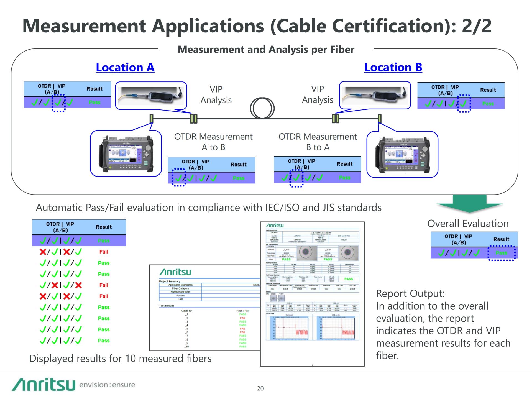Click dashed checkmark in A to B table

[179, 178]
